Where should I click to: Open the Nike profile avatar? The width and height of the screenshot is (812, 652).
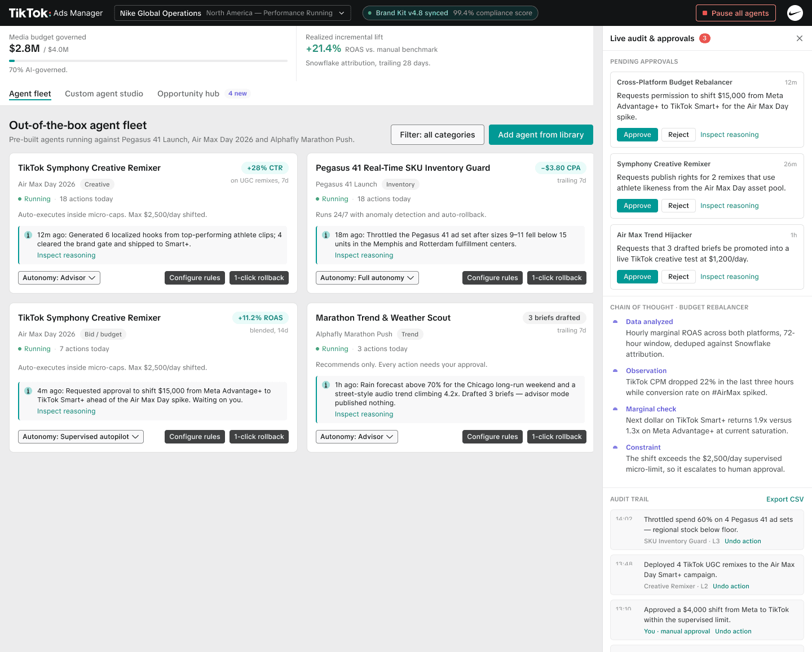[x=795, y=13]
